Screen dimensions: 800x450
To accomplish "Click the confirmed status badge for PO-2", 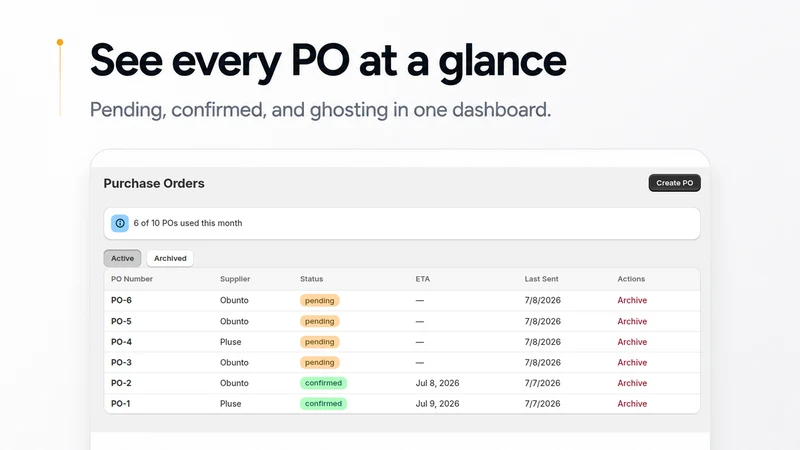I will pyautogui.click(x=323, y=383).
